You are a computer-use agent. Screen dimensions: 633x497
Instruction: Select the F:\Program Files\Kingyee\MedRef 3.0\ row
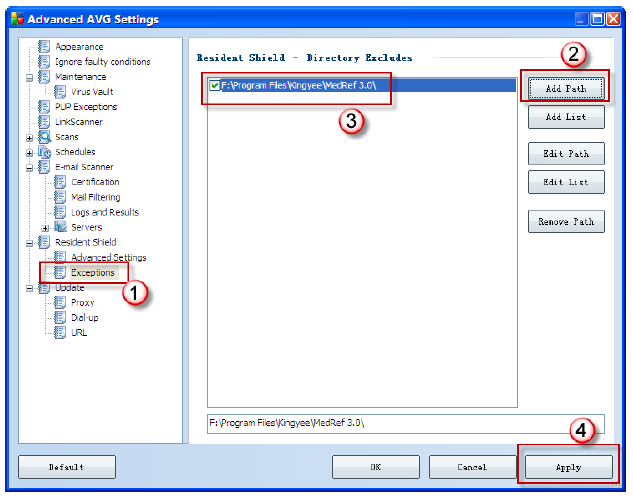[362, 85]
